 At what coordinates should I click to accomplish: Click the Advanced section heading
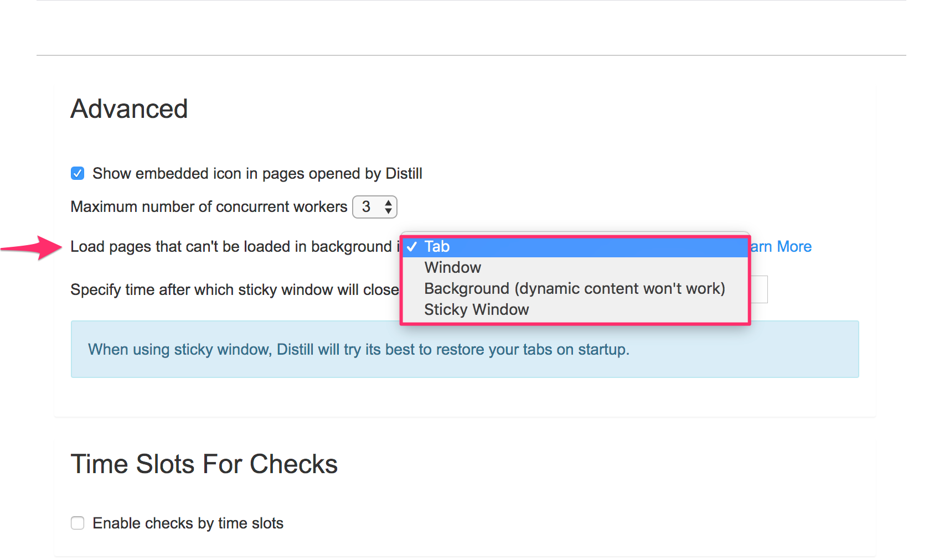[129, 109]
